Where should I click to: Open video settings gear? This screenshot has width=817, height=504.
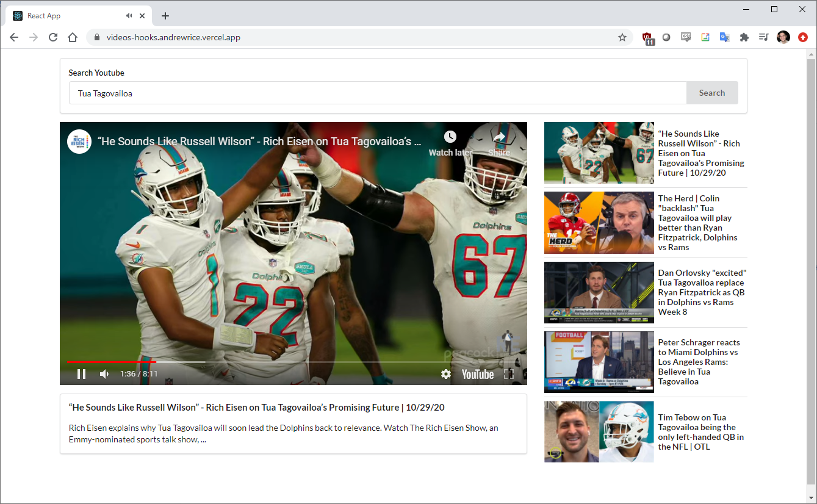(446, 374)
